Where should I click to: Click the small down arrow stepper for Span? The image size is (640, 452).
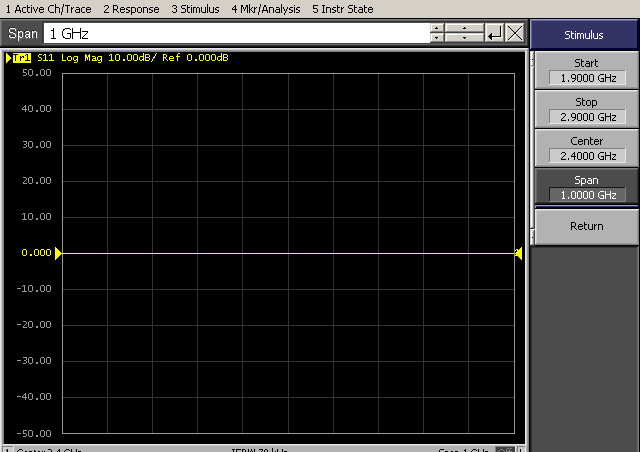[x=437, y=38]
